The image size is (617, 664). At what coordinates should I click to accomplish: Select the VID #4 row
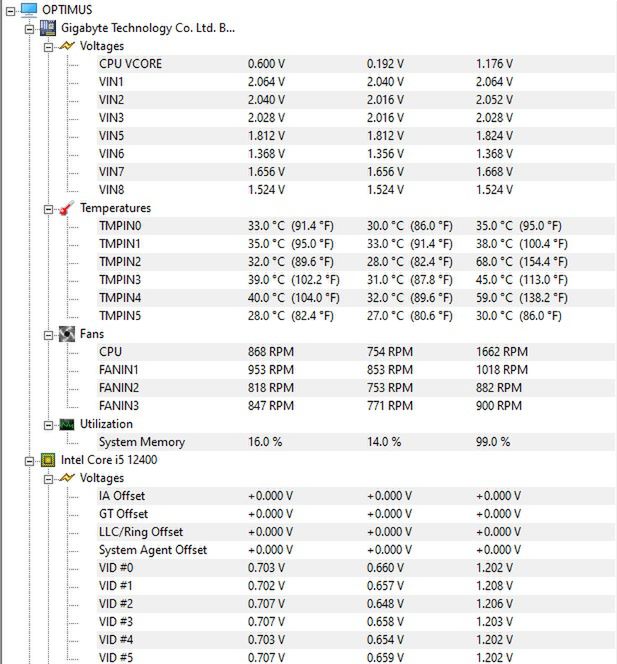(356, 640)
